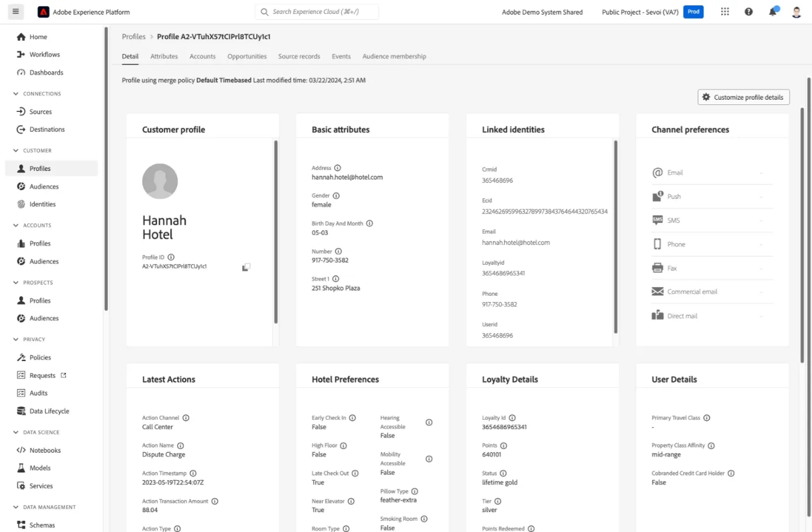
Task: Show info for Birth Day And Month
Action: [x=369, y=223]
